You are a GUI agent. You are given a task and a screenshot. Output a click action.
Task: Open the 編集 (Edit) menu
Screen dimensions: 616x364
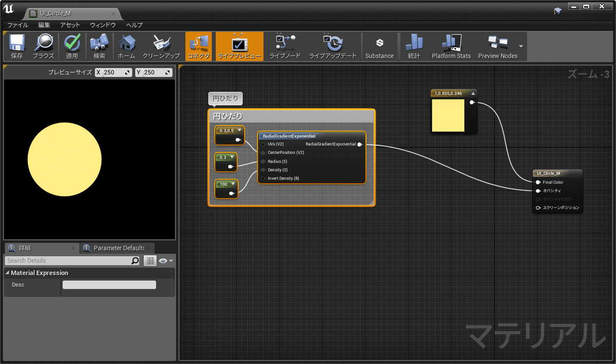pyautogui.click(x=44, y=25)
